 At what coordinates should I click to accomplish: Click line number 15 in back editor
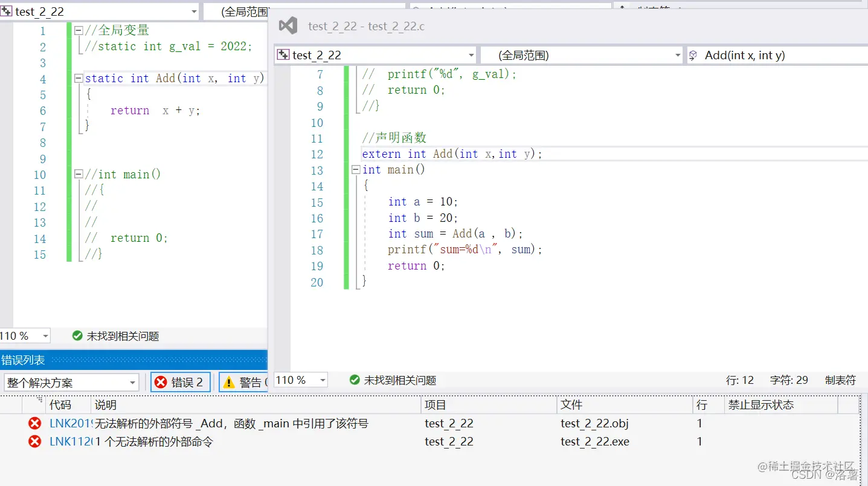click(x=39, y=254)
